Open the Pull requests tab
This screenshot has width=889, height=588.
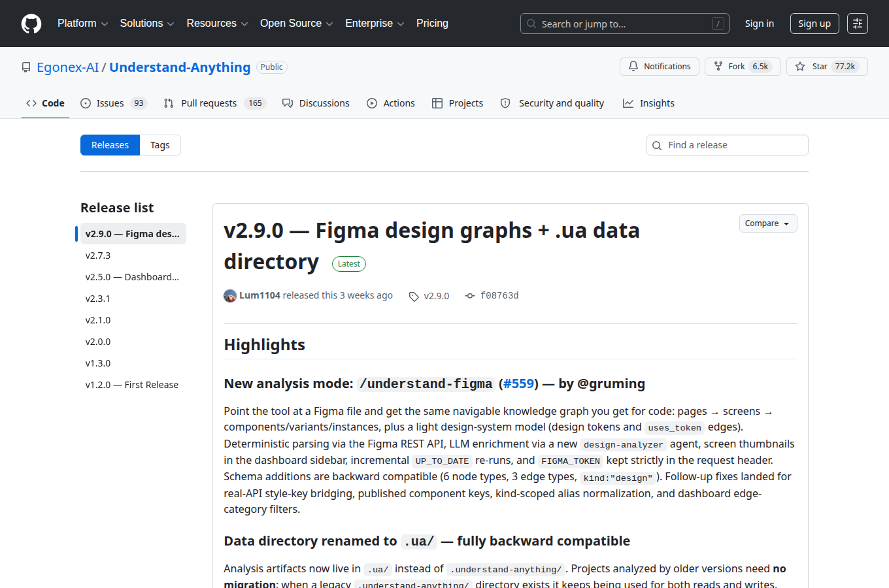coord(214,103)
